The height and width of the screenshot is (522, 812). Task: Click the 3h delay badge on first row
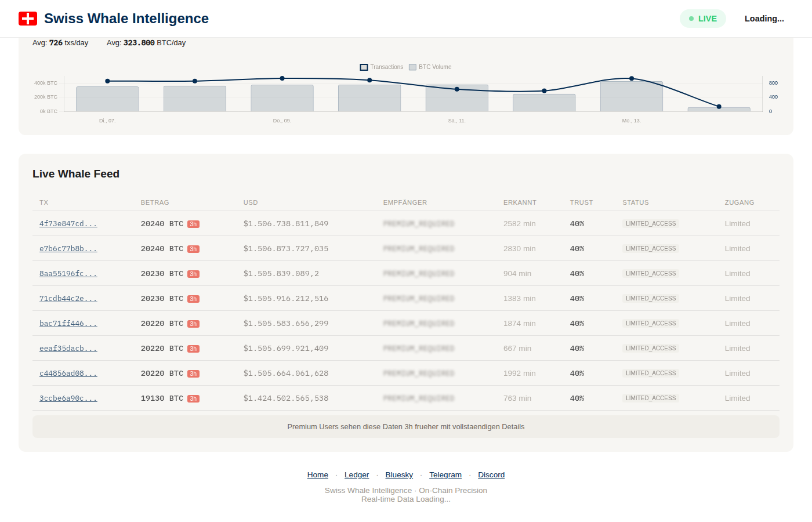[193, 224]
